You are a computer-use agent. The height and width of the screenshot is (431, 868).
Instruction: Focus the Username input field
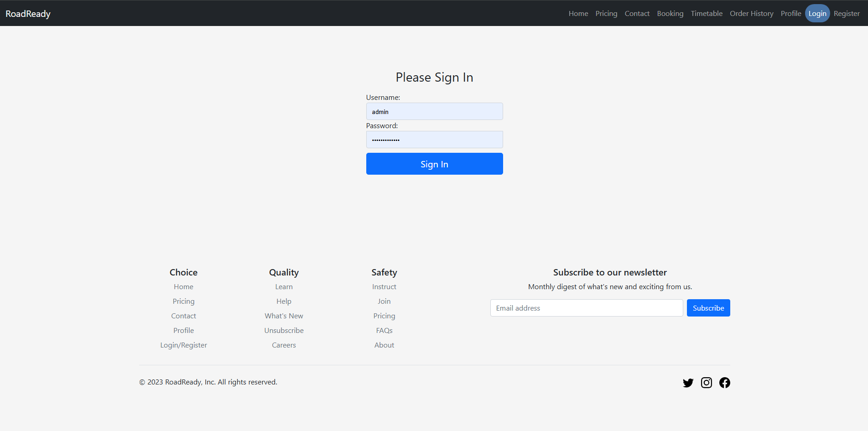coord(434,111)
